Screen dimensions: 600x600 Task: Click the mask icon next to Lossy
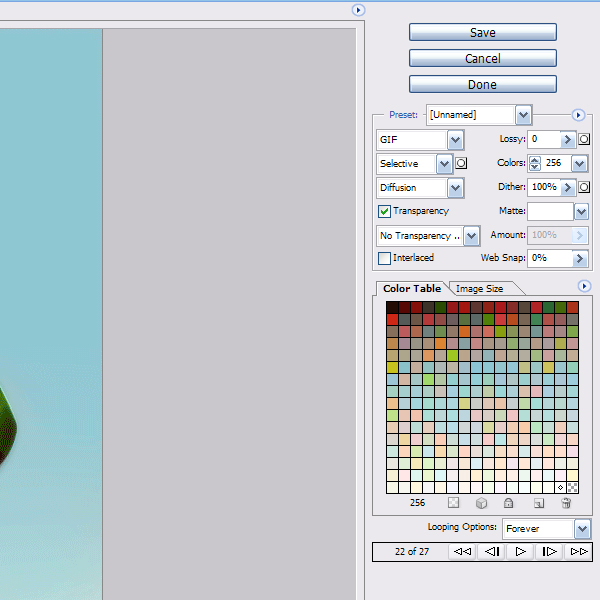(584, 139)
